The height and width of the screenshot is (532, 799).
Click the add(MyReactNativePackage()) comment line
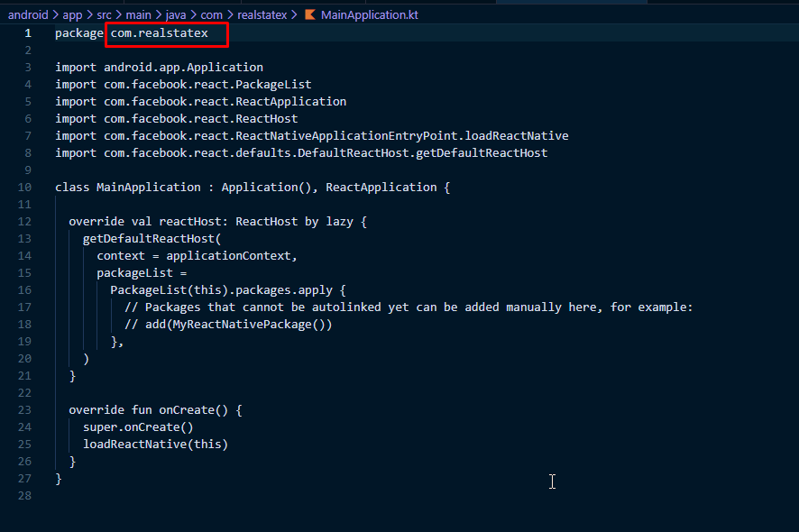[x=228, y=325]
